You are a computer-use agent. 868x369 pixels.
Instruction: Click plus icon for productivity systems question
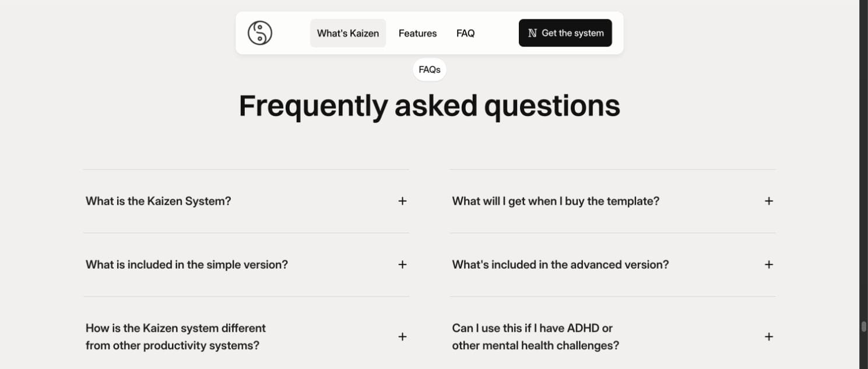point(402,337)
